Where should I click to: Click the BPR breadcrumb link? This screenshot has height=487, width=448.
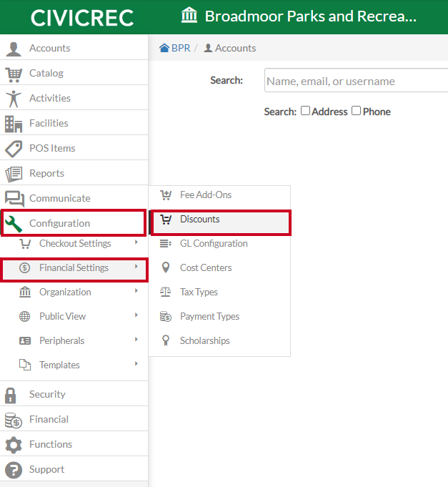pyautogui.click(x=181, y=48)
